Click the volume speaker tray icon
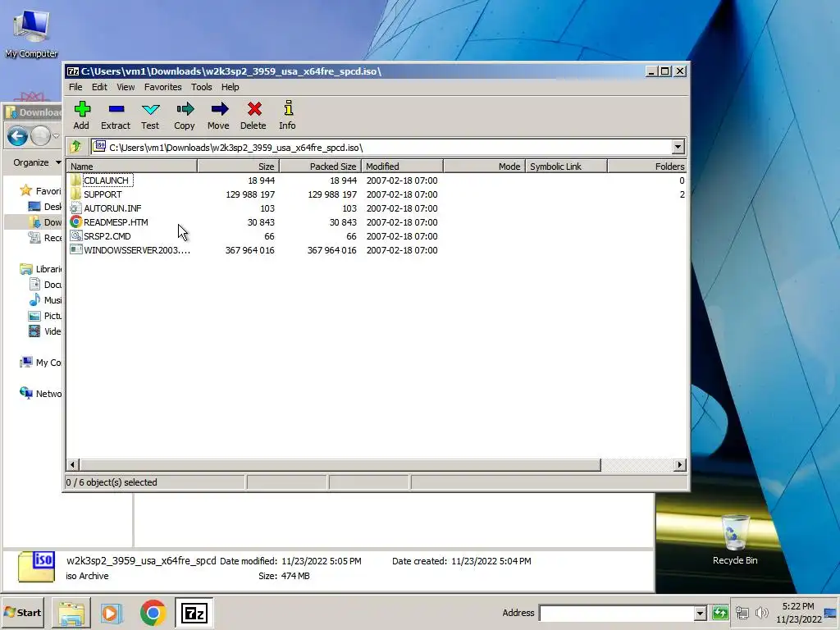The image size is (840, 630). point(761,612)
